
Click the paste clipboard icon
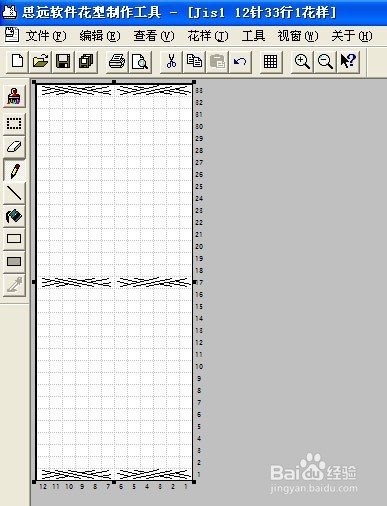tap(217, 62)
